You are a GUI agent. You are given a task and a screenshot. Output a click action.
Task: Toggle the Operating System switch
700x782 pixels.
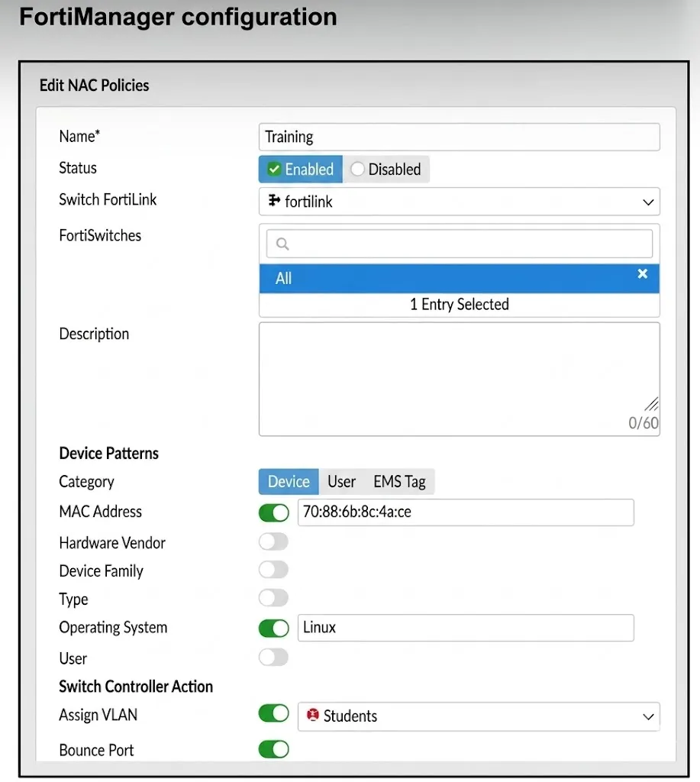tap(274, 628)
